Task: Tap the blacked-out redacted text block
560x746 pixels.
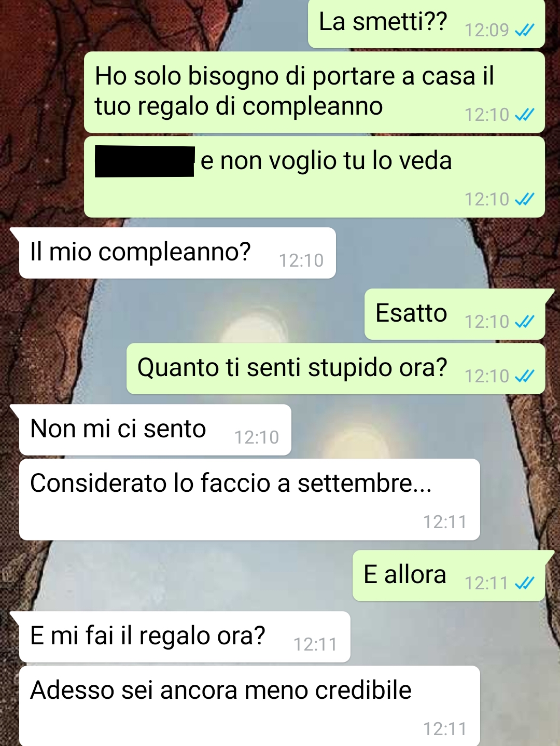Action: point(145,161)
